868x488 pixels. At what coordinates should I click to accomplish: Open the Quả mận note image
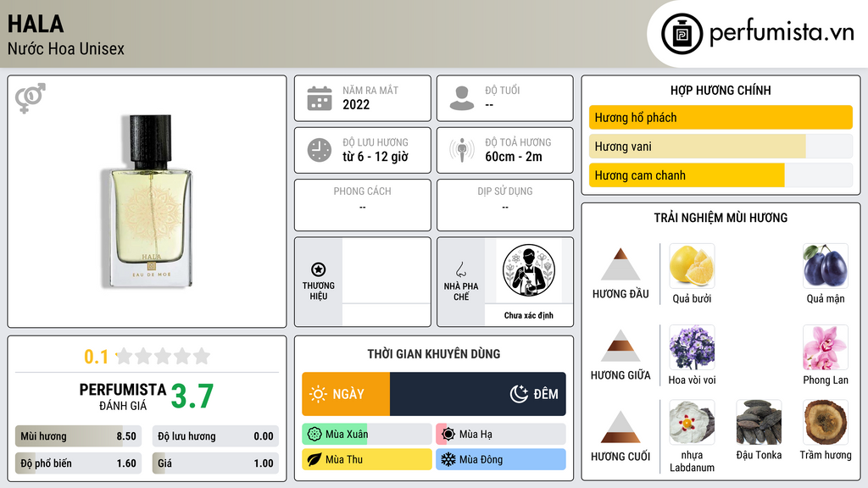tap(826, 265)
